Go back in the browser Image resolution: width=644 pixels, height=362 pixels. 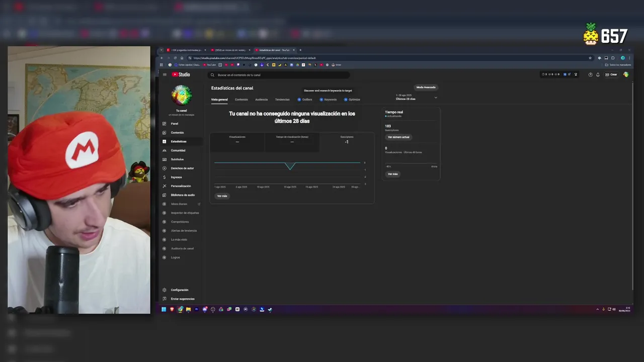click(162, 58)
